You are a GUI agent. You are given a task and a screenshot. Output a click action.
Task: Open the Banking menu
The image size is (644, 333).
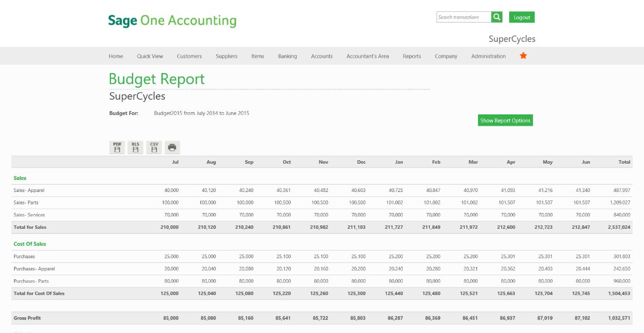click(288, 56)
